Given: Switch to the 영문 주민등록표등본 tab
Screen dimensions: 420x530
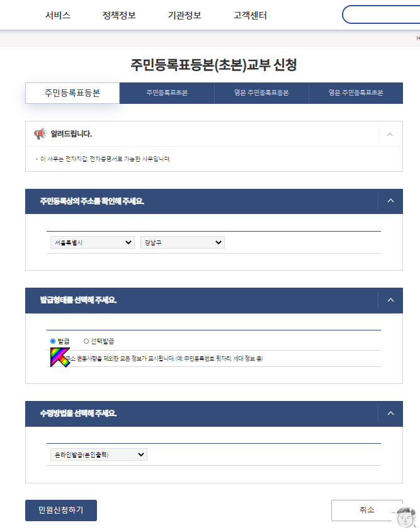Looking at the screenshot, I should [261, 93].
